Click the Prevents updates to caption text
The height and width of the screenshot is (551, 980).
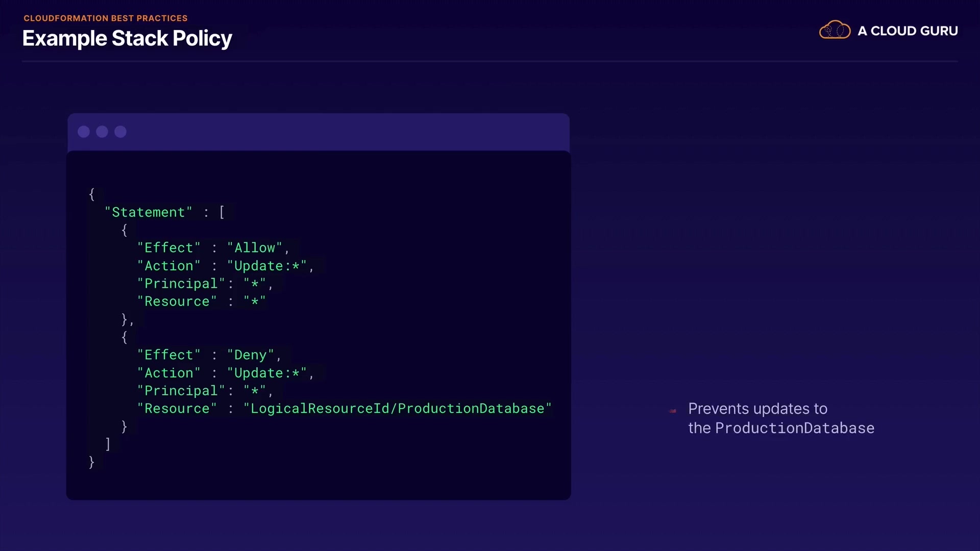point(757,409)
